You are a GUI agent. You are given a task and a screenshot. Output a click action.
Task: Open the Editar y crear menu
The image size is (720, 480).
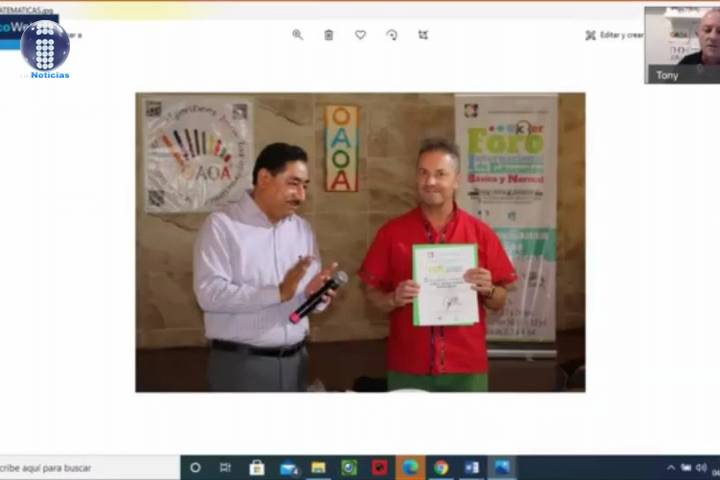coord(613,35)
